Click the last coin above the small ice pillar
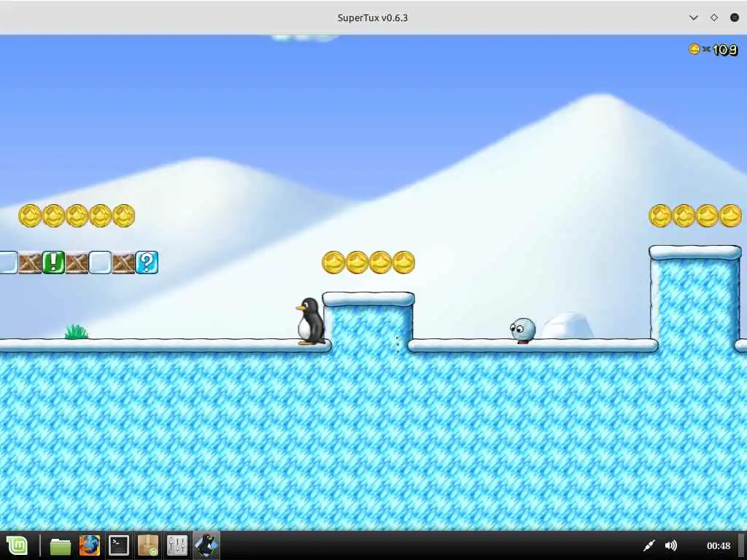 [x=403, y=262]
